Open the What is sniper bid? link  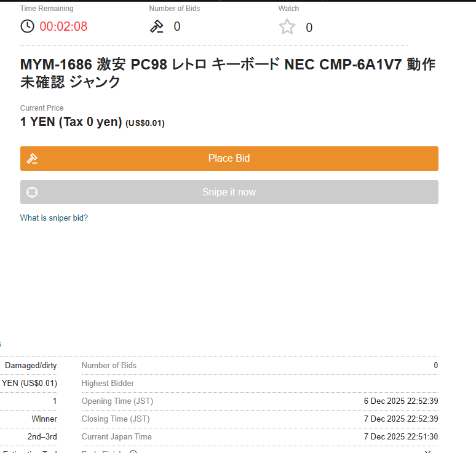54,218
